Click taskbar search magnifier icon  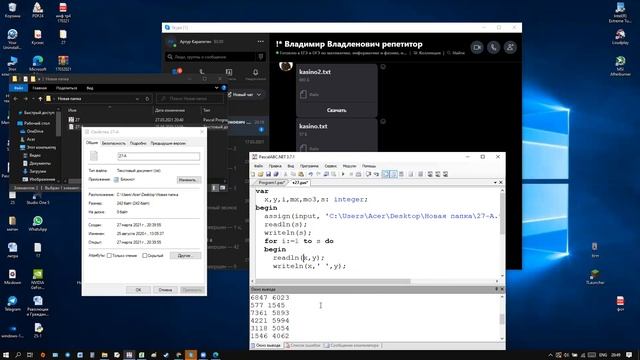pyautogui.click(x=18, y=355)
